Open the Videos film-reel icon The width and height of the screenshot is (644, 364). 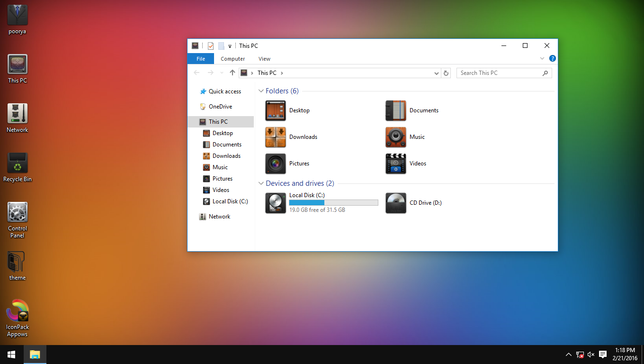coord(396,164)
